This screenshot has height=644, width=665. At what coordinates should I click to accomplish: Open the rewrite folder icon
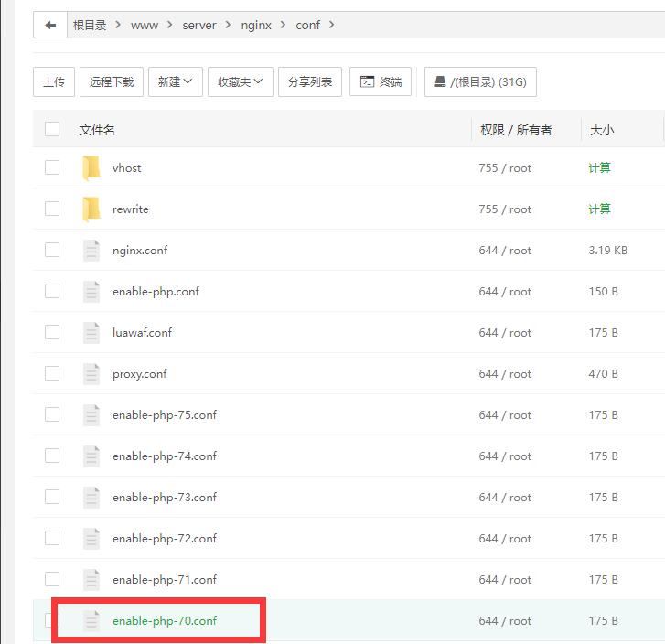click(x=91, y=209)
